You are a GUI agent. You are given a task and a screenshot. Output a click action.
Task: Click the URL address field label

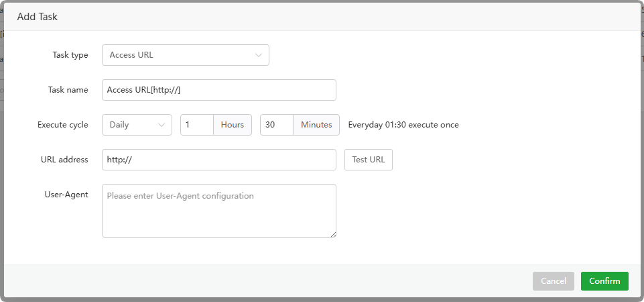(x=64, y=160)
